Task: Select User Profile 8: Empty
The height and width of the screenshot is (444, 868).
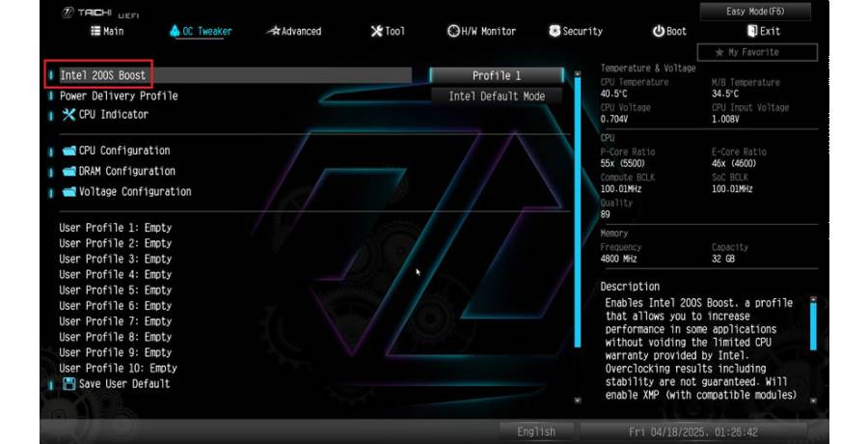Action: (116, 337)
